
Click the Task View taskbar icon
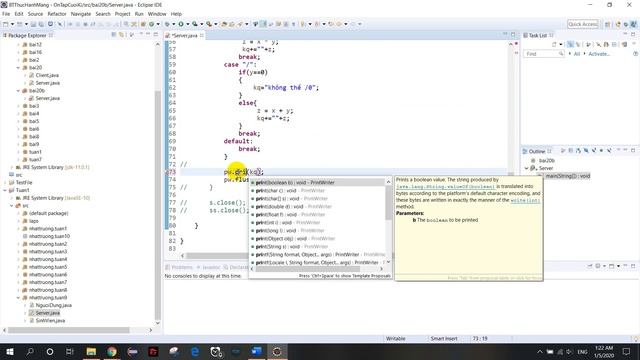70,351
